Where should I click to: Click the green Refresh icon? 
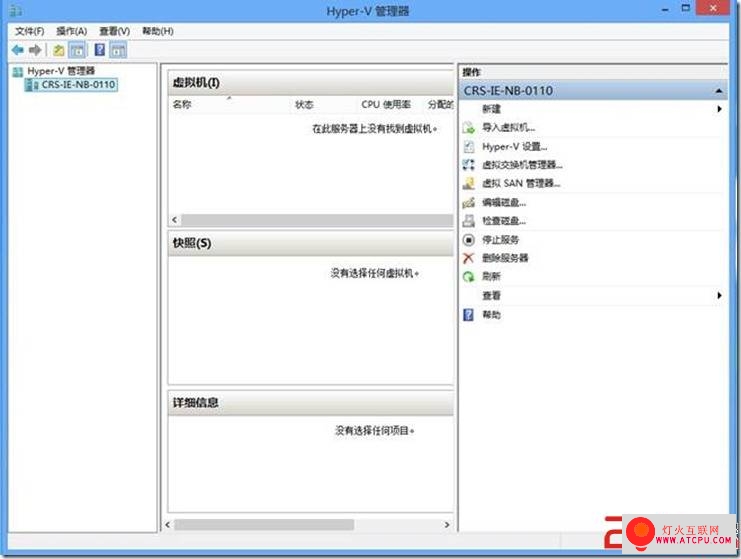point(468,276)
